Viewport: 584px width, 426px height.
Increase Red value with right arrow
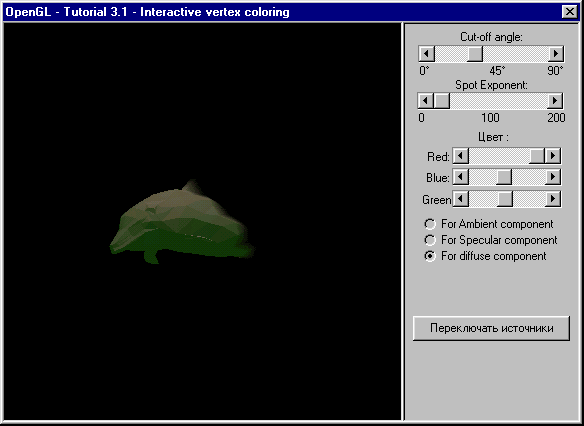[x=553, y=156]
